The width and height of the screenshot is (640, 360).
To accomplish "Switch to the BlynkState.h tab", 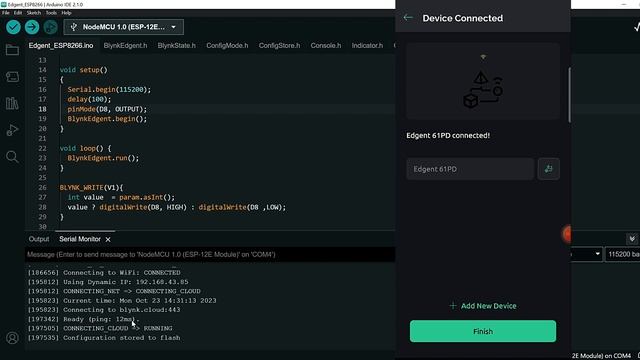I will tap(177, 45).
